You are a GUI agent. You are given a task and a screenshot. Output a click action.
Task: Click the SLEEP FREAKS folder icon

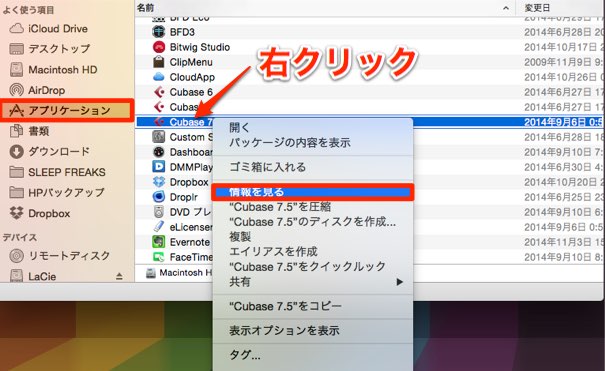click(x=17, y=172)
